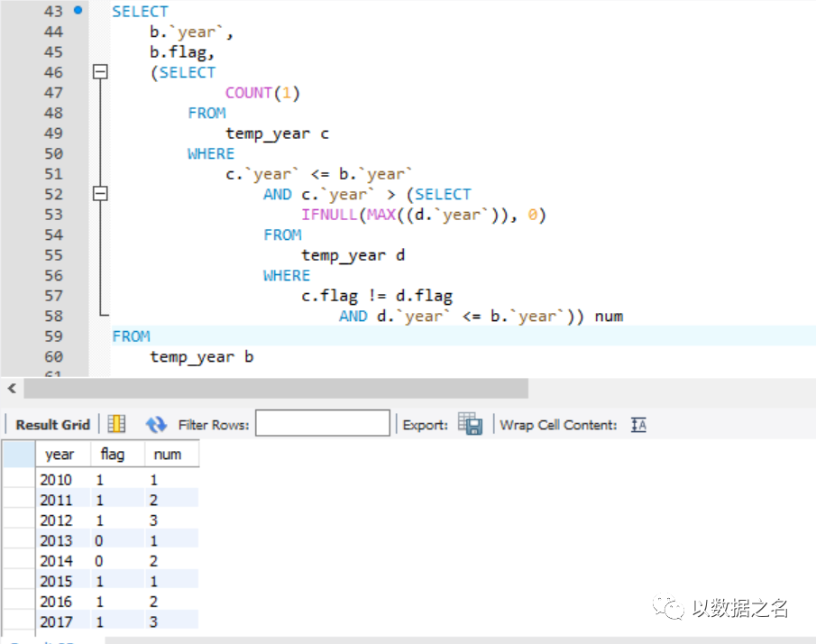This screenshot has height=644, width=816.
Task: Click num value in the 2012 row
Action: click(171, 520)
